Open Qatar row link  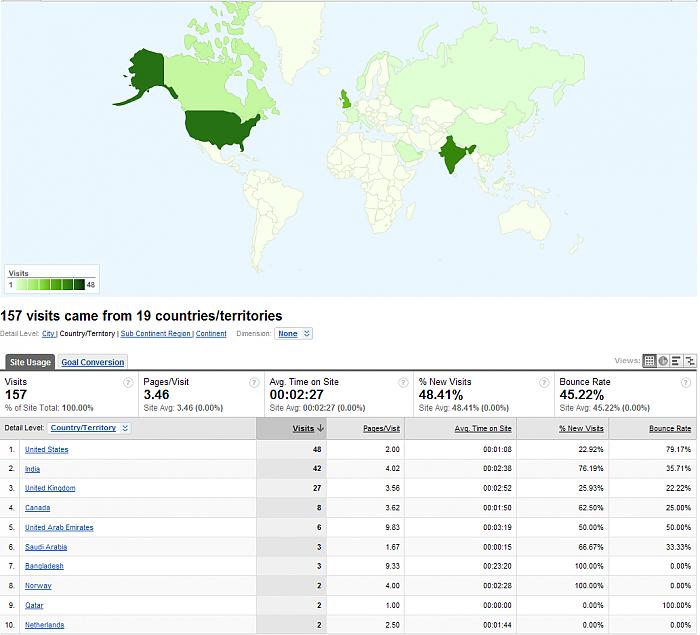tap(34, 606)
